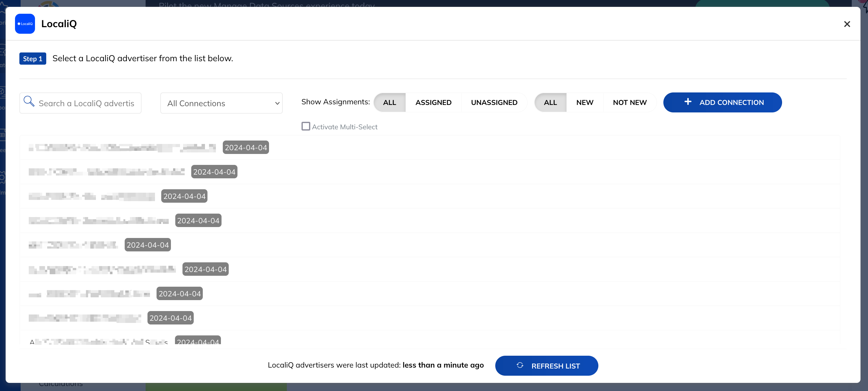This screenshot has height=391, width=868.
Task: Close the LocaliQ dialog
Action: 846,24
